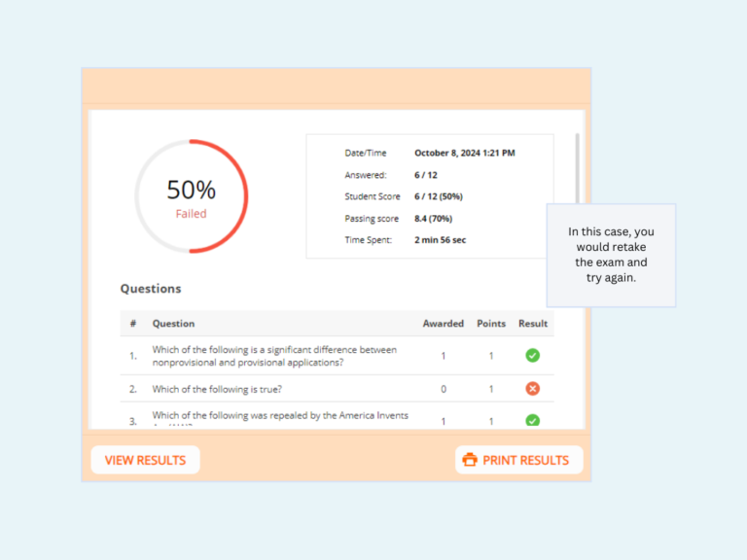Click the retake exam tooltip box

(611, 255)
